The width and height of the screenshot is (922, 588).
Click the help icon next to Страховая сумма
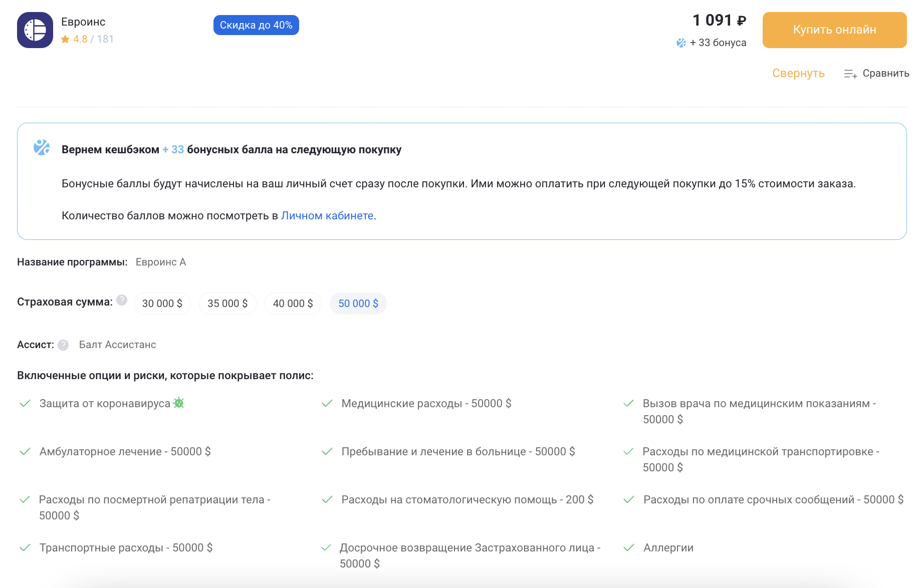click(x=122, y=300)
